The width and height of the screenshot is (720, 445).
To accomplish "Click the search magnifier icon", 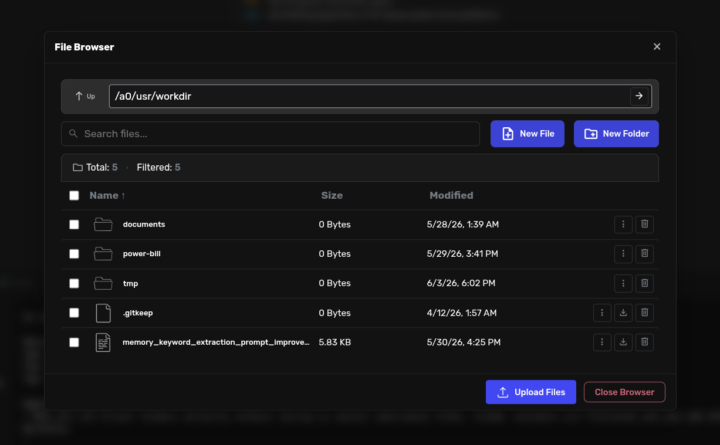I will point(73,134).
